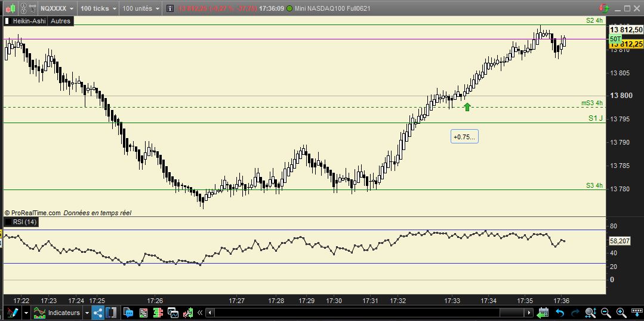Click the candlestick chart icon in the title bar
The image size is (644, 321).
(x=11, y=8)
